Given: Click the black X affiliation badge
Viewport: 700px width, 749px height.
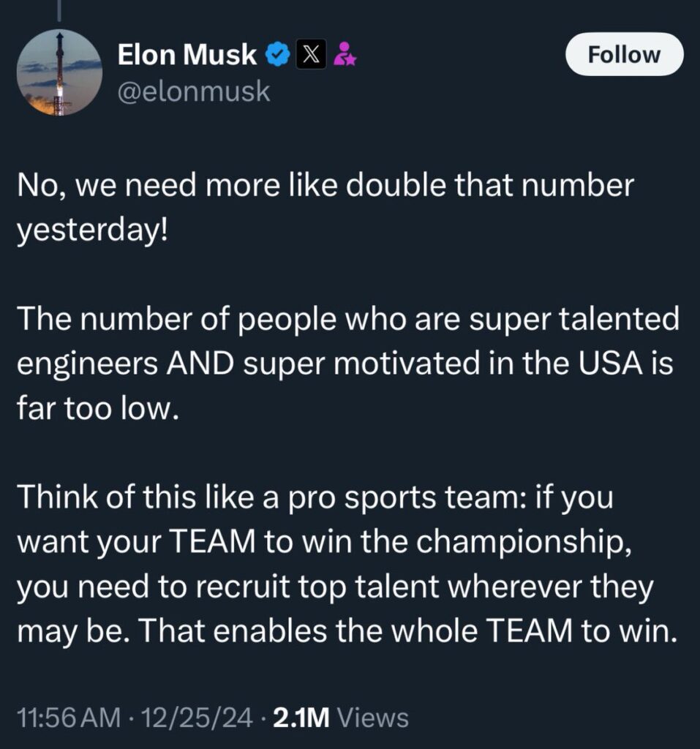Looking at the screenshot, I should pos(311,53).
